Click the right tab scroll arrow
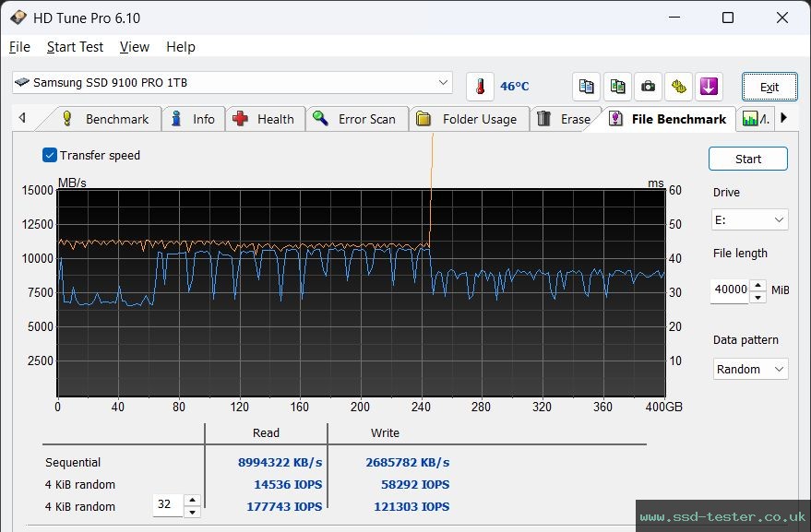Viewport: 811px width, 532px height. pos(784,118)
